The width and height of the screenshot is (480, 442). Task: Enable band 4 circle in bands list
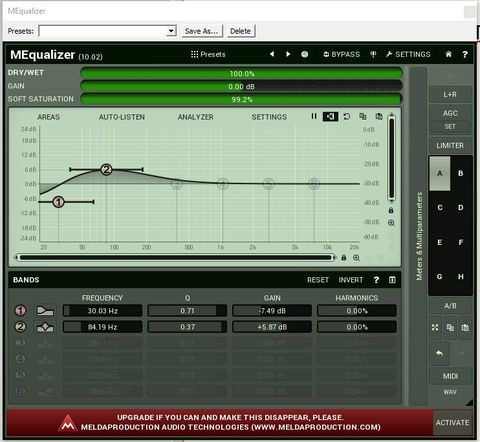[21, 359]
